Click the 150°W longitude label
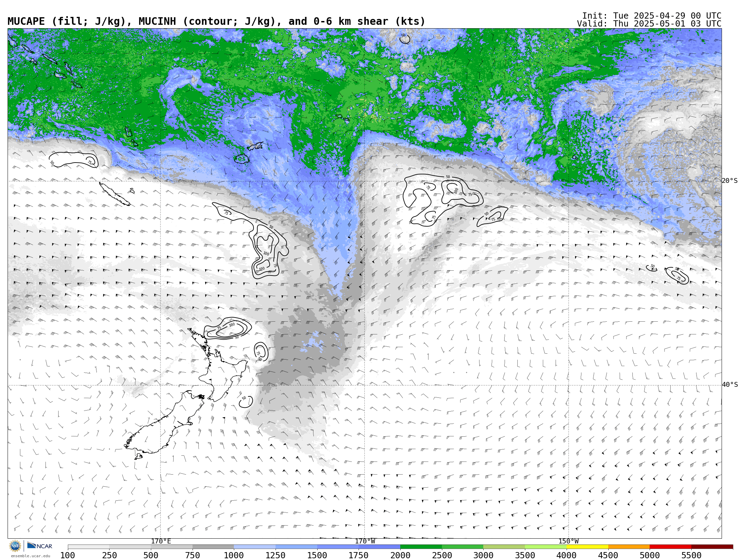 click(569, 541)
